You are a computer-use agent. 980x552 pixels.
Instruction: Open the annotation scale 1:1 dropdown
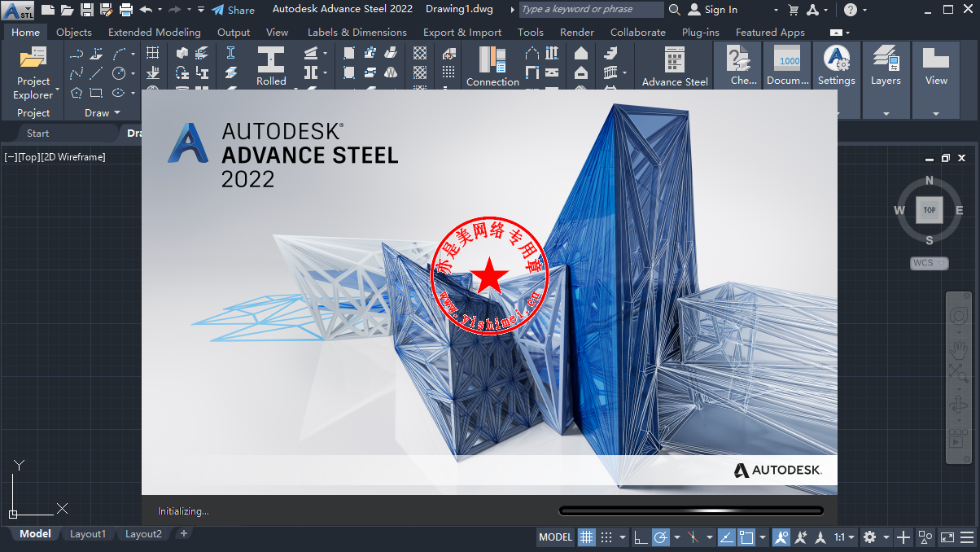(x=844, y=537)
